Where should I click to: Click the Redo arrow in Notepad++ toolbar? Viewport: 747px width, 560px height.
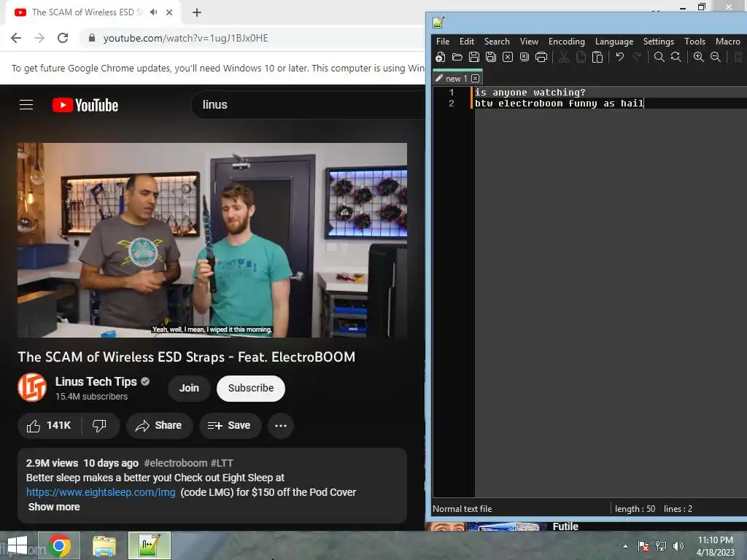pos(637,57)
